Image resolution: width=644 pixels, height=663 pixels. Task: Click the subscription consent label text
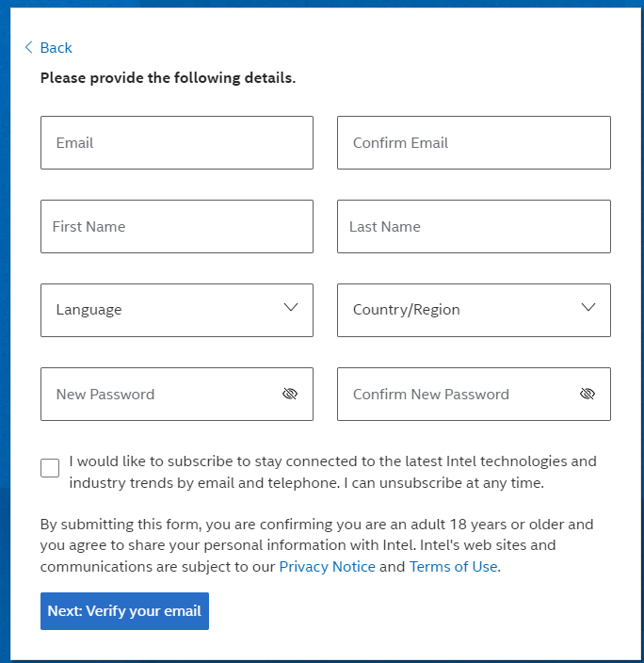point(332,473)
